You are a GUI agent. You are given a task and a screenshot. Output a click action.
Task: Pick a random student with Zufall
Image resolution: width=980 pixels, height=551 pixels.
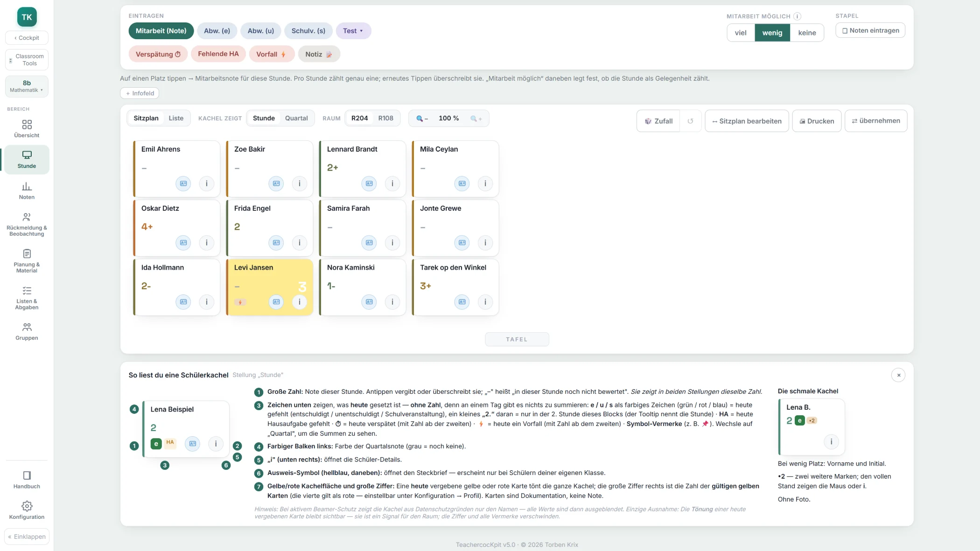[658, 121]
